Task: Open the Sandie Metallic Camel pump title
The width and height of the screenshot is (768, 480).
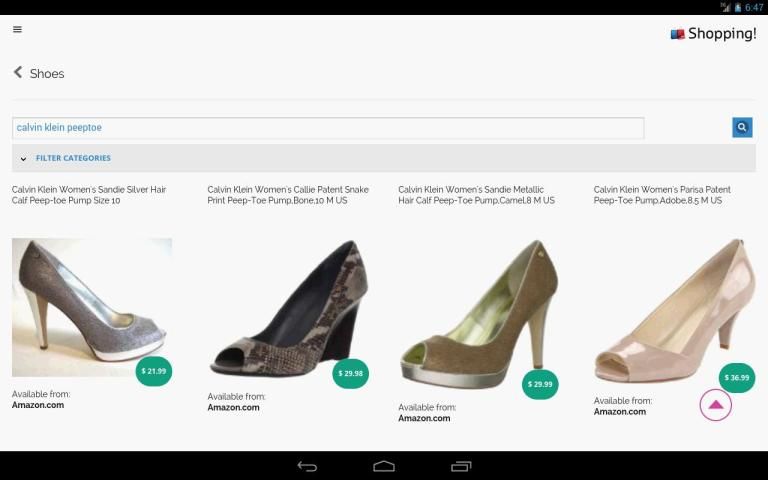Action: click(476, 195)
